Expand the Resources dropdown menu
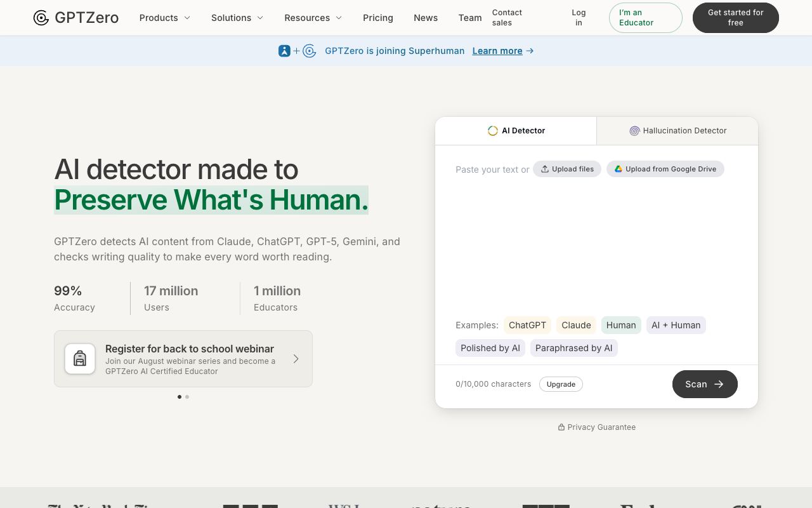The height and width of the screenshot is (508, 812). (x=313, y=18)
